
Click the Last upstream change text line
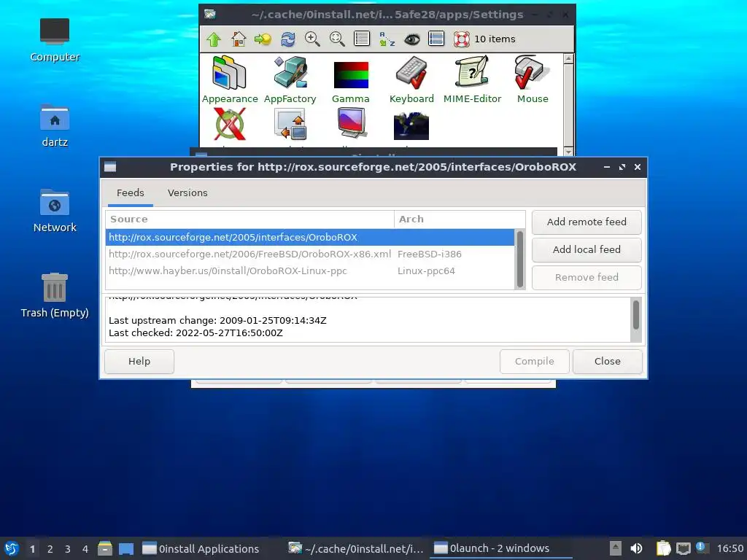[x=217, y=321]
